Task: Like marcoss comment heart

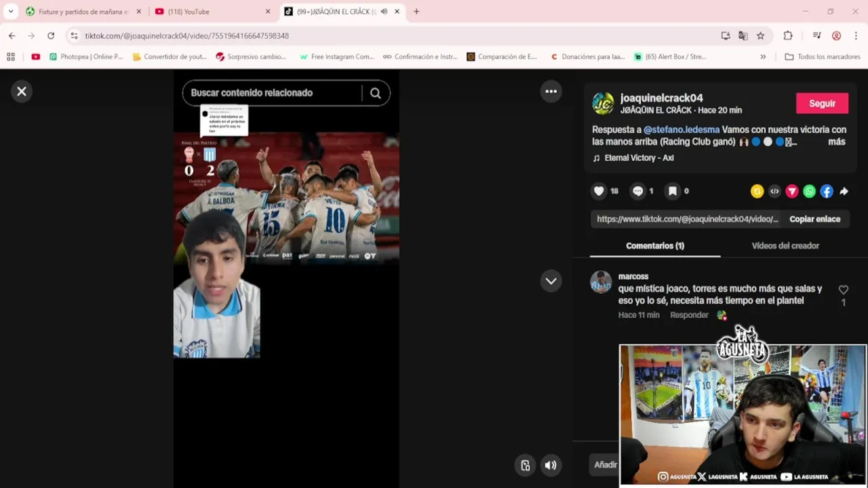Action: pyautogui.click(x=843, y=290)
